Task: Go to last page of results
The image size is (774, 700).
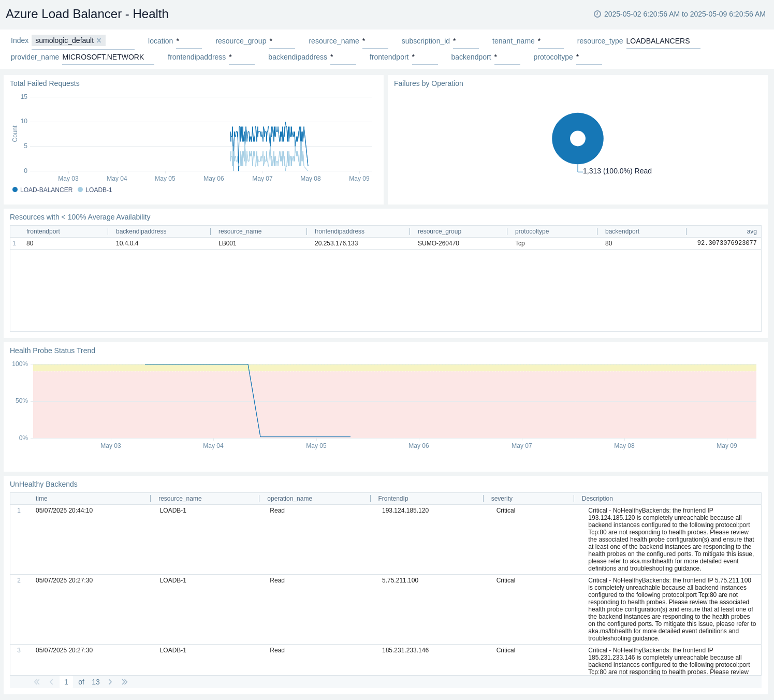Action: click(x=125, y=682)
